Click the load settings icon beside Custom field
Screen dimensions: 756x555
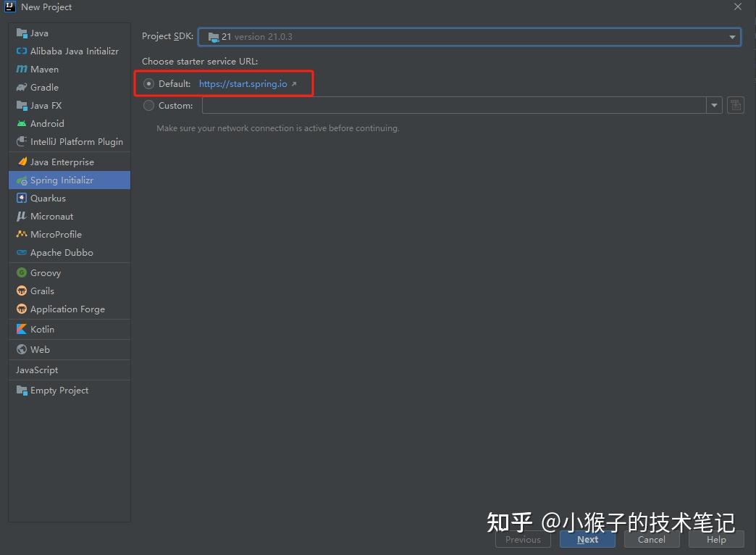[735, 105]
